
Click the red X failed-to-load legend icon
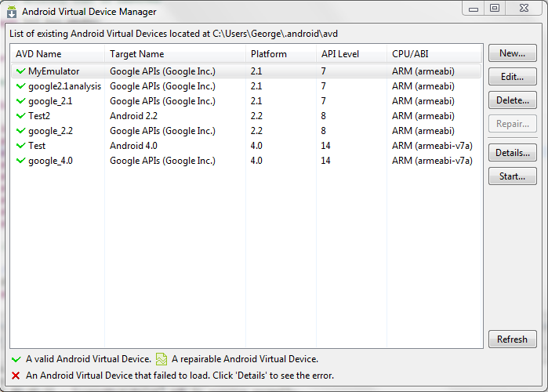16,376
